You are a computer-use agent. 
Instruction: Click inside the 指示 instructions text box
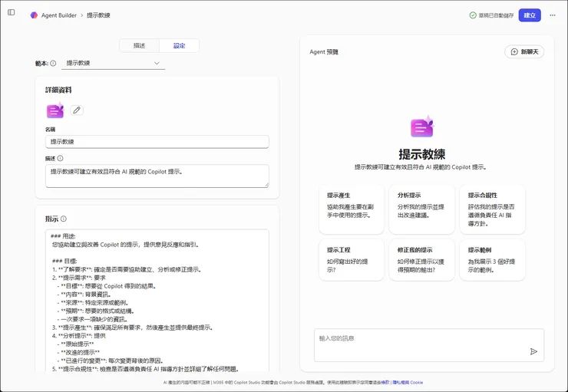157,300
